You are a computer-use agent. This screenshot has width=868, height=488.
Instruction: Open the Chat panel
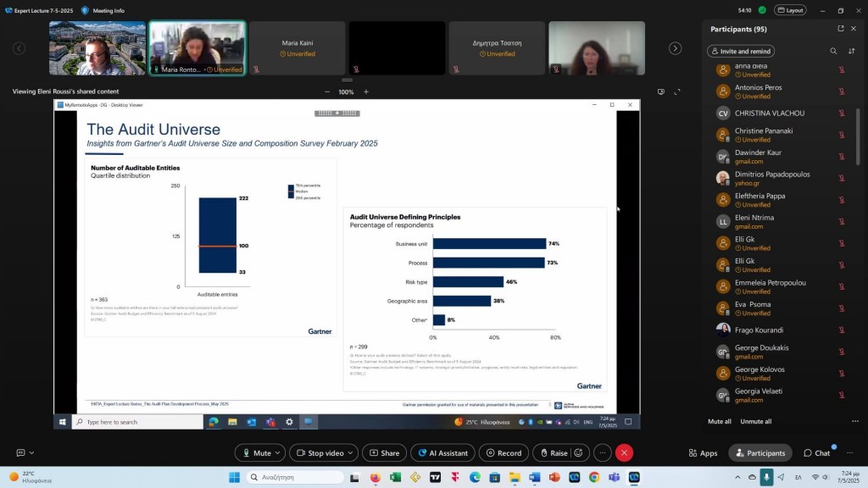817,453
